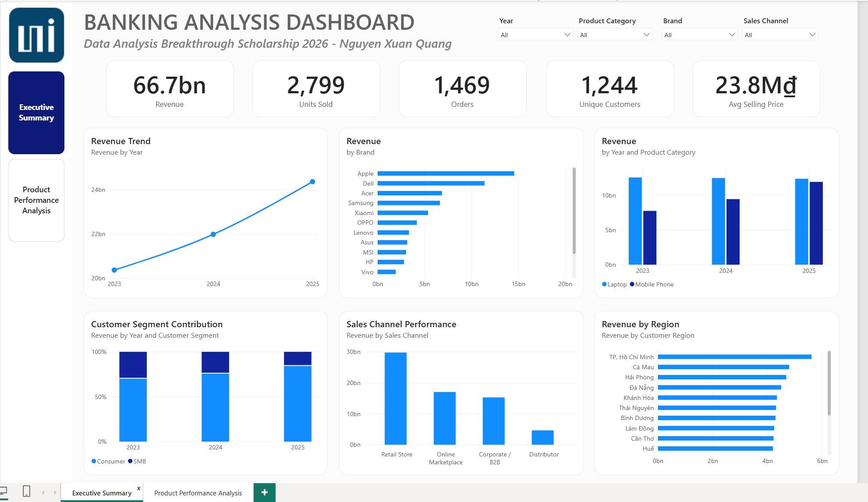Select the Cà Mau region bar
Image resolution: width=868 pixels, height=502 pixels.
pyautogui.click(x=723, y=367)
